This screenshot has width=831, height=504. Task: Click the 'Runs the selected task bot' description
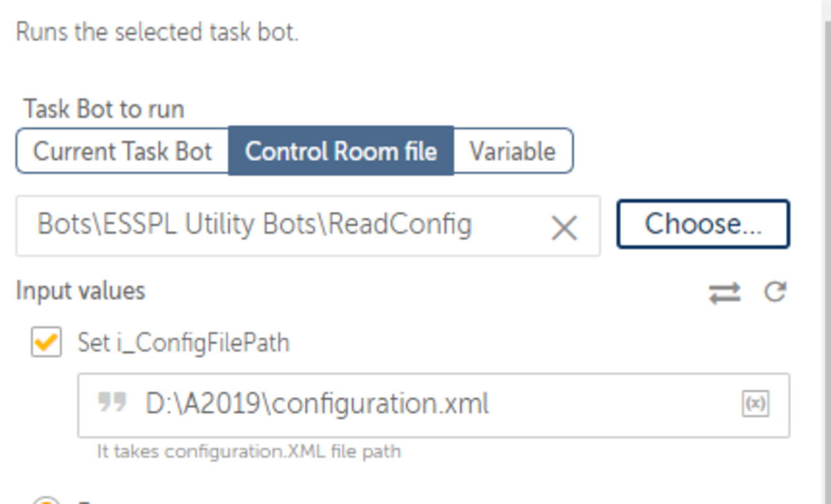157,32
